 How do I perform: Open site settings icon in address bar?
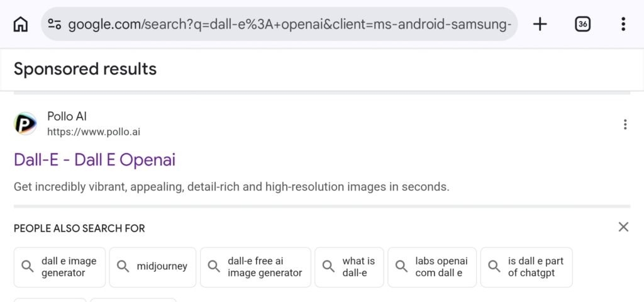point(54,25)
